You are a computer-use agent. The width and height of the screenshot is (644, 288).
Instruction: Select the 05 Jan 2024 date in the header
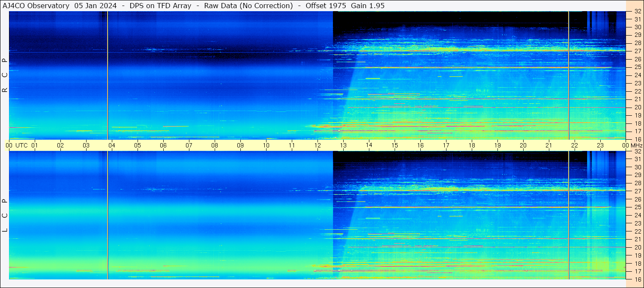96,6
